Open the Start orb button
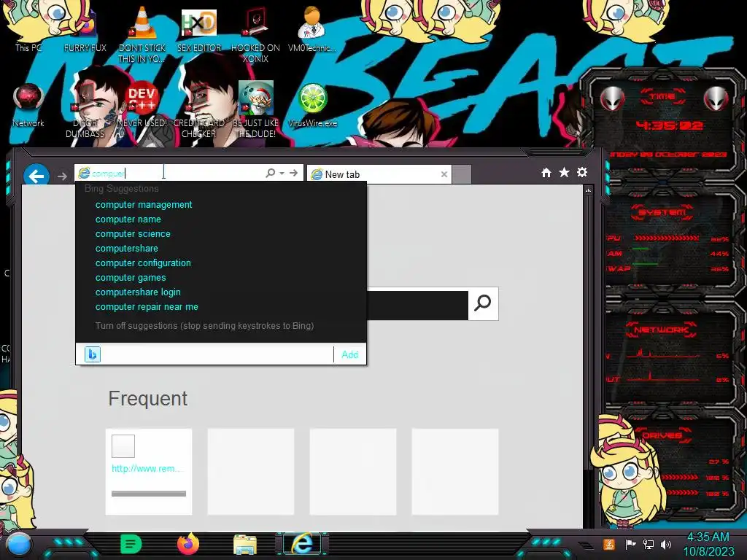 (x=19, y=545)
